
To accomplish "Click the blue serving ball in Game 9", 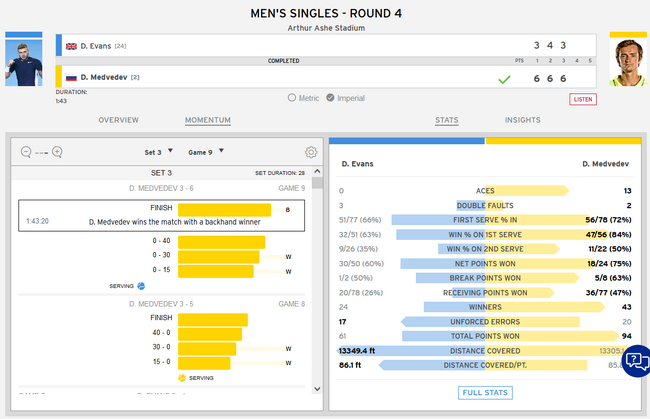I will coord(141,285).
